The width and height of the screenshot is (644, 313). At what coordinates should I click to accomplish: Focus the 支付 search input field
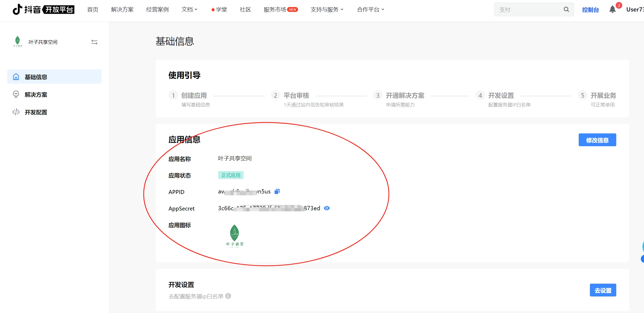tap(529, 10)
